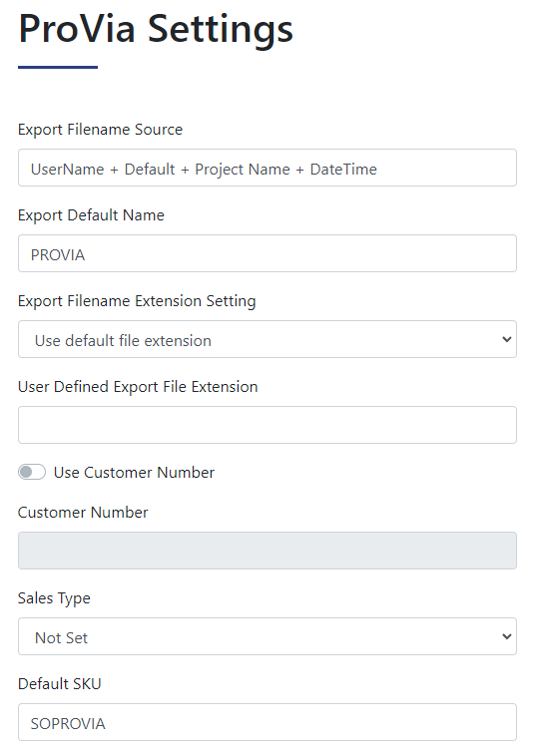
Task: Click the empty User Defined Export File Extension field
Action: point(268,425)
